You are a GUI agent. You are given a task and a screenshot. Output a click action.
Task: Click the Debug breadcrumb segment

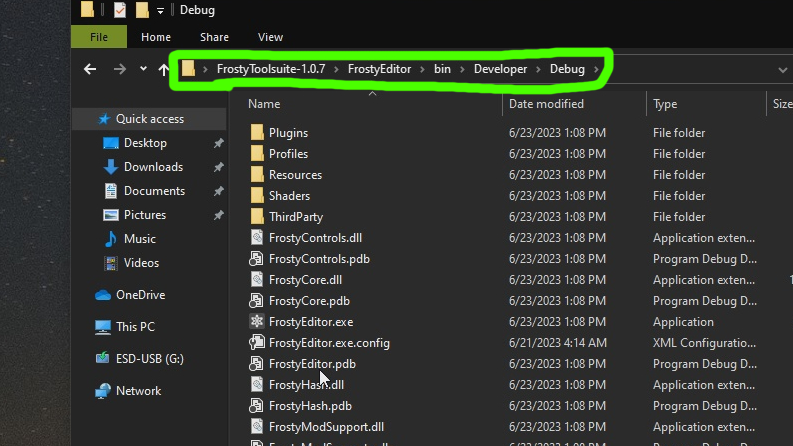coord(567,69)
